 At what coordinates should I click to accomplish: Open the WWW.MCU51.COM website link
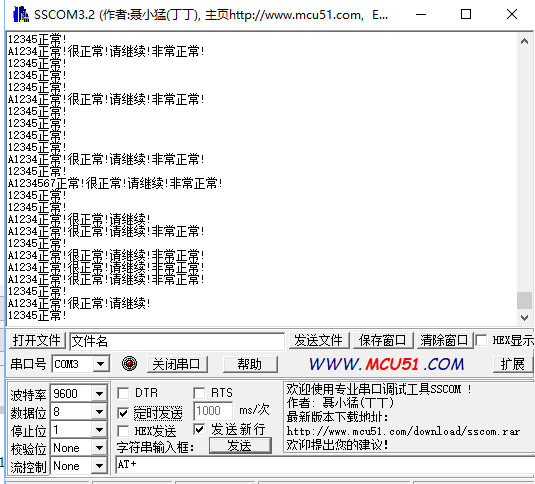pyautogui.click(x=387, y=364)
